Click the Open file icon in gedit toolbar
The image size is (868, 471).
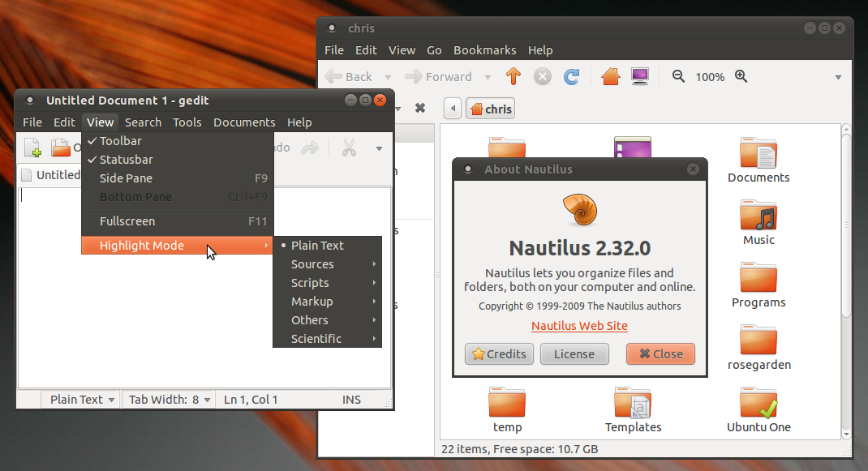[x=60, y=148]
